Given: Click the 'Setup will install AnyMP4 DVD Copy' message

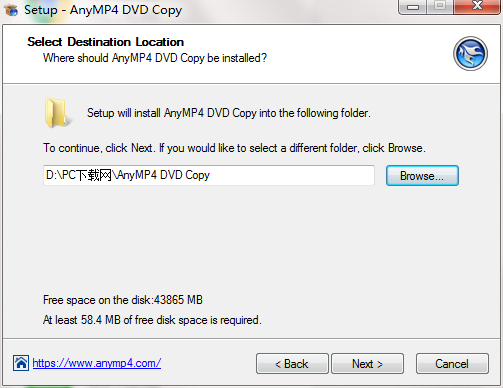Looking at the screenshot, I should click(x=229, y=113).
